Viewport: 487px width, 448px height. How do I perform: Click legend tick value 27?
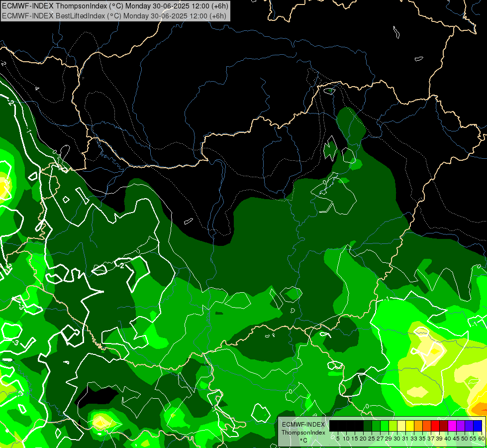coord(380,439)
